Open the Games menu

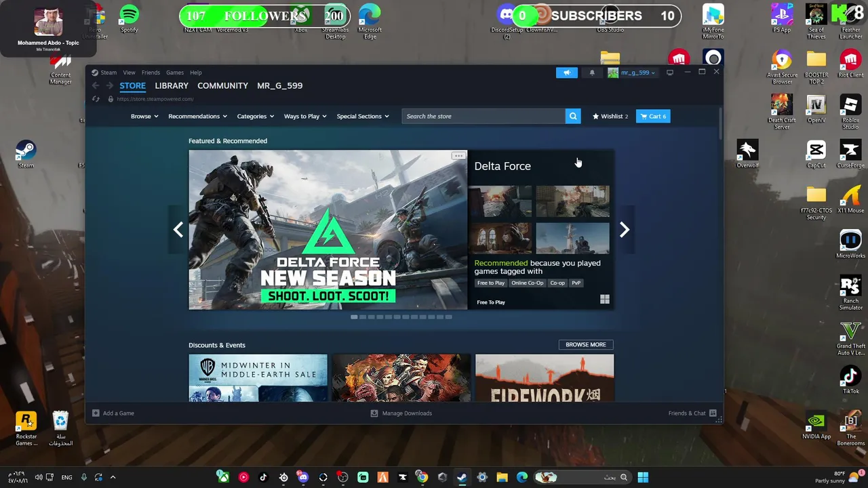(175, 73)
